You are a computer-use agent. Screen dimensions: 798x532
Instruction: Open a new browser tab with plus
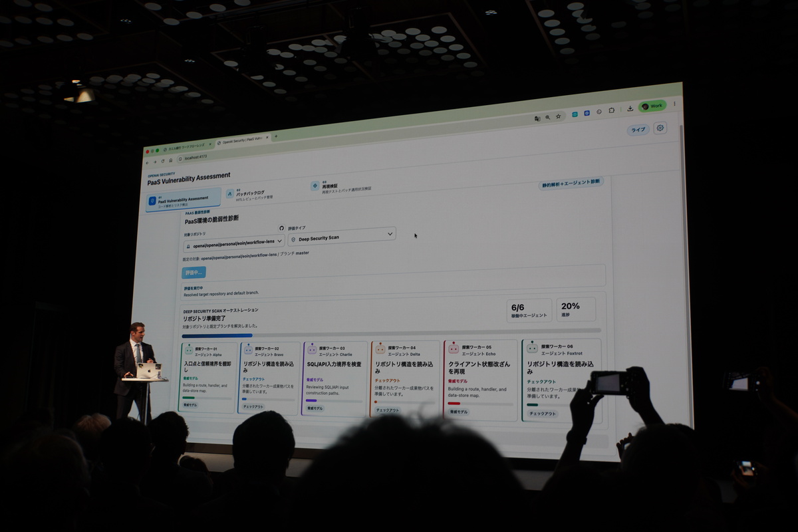click(276, 136)
